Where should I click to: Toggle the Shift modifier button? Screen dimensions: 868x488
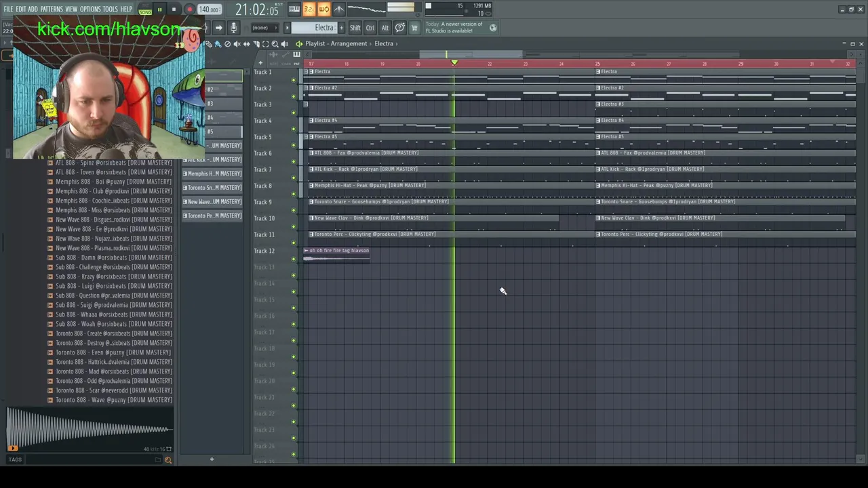pos(355,28)
